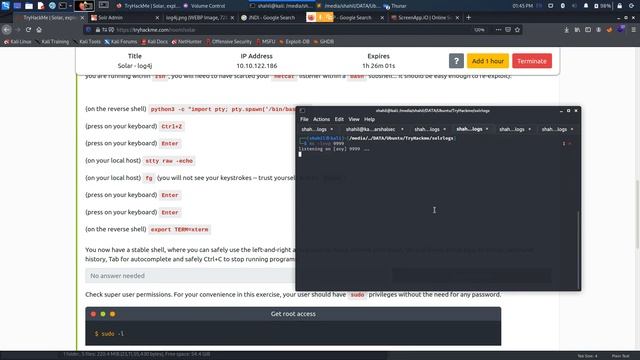Open Offensive Security bookmark

click(229, 42)
